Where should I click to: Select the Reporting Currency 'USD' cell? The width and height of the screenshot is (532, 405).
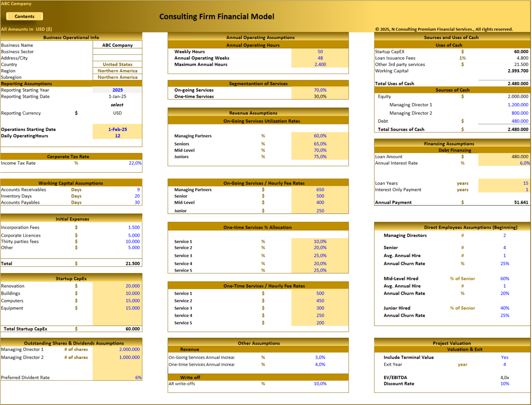(x=117, y=113)
